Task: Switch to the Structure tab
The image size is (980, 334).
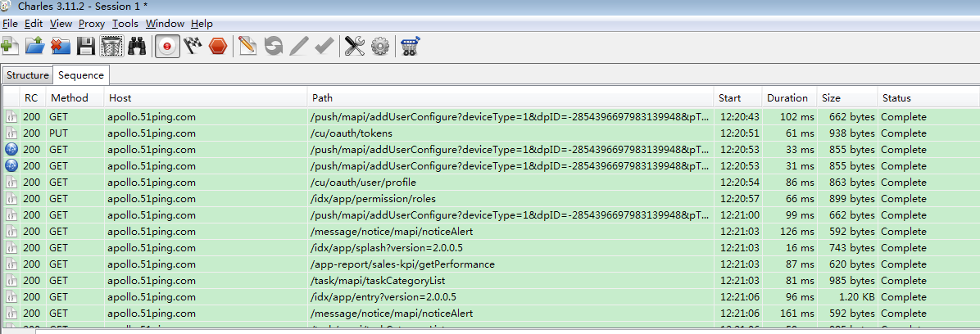Action: pos(28,75)
